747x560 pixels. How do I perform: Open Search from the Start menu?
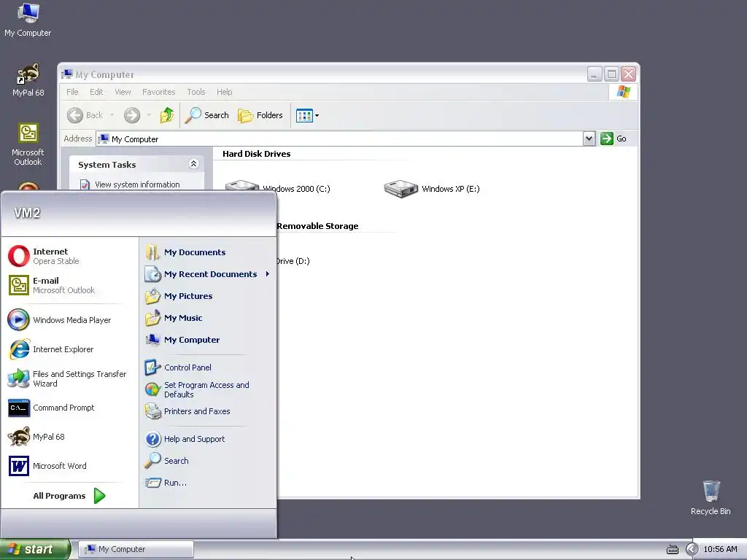[x=208, y=461]
